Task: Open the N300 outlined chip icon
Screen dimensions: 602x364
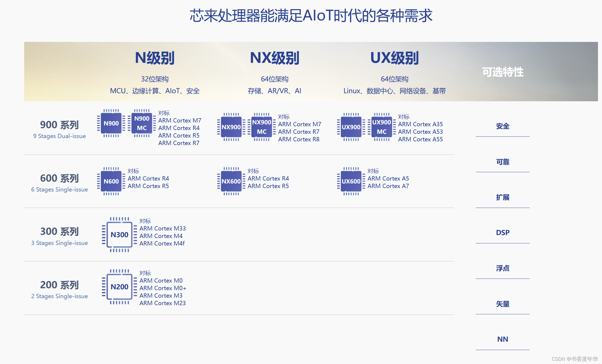Action: (x=119, y=235)
